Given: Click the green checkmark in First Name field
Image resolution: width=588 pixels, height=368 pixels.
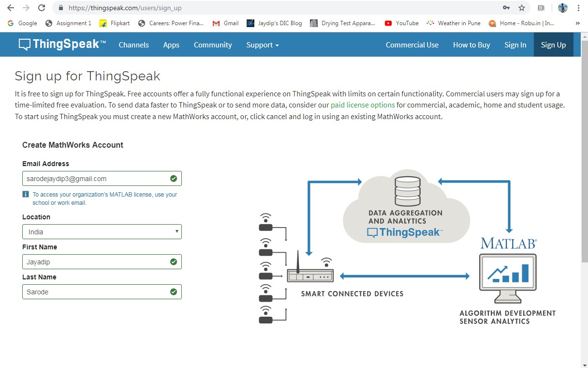Looking at the screenshot, I should pos(174,262).
